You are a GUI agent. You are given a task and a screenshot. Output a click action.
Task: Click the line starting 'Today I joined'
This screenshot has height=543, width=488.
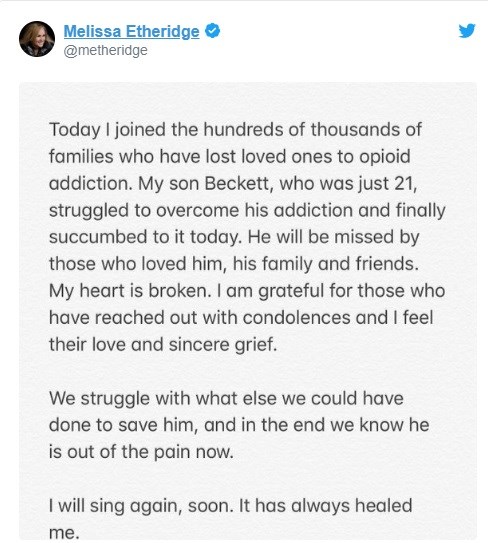235,130
